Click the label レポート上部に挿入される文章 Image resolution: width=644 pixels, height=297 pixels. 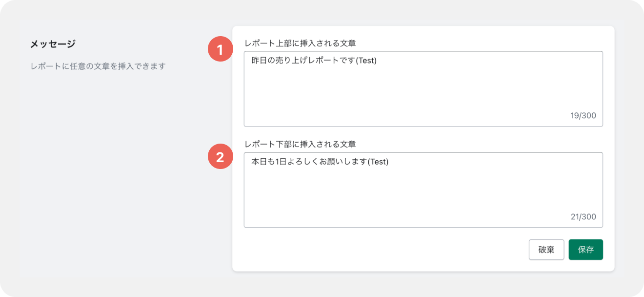(x=300, y=43)
